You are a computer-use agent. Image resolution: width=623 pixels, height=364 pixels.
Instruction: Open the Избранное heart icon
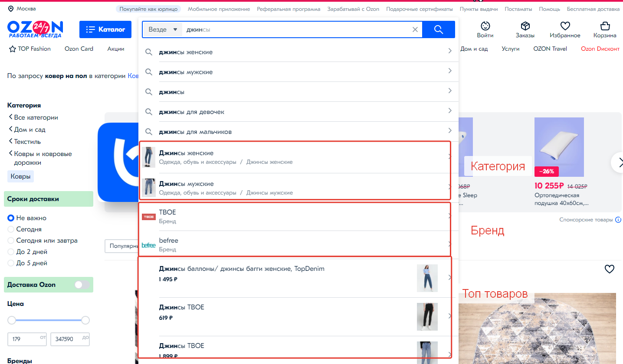(x=565, y=26)
